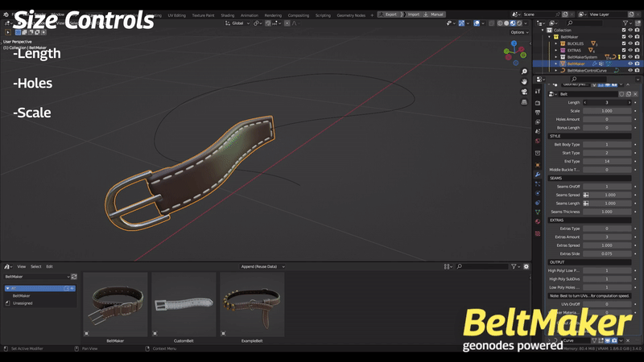The height and width of the screenshot is (362, 644).
Task: Switch to the UV Editing workspace tab
Action: [x=176, y=15]
